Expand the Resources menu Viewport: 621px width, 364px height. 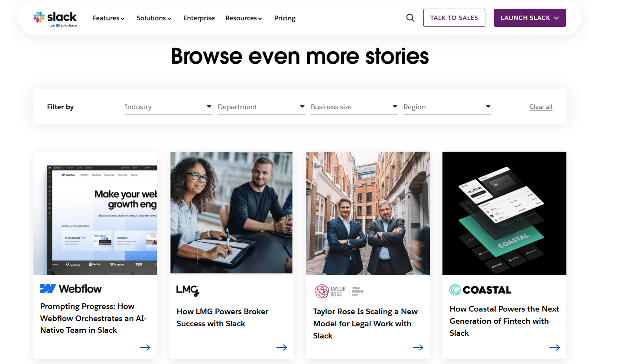pyautogui.click(x=244, y=18)
